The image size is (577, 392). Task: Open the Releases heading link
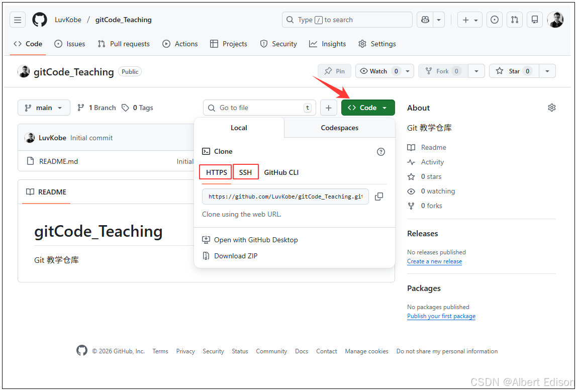tap(422, 233)
